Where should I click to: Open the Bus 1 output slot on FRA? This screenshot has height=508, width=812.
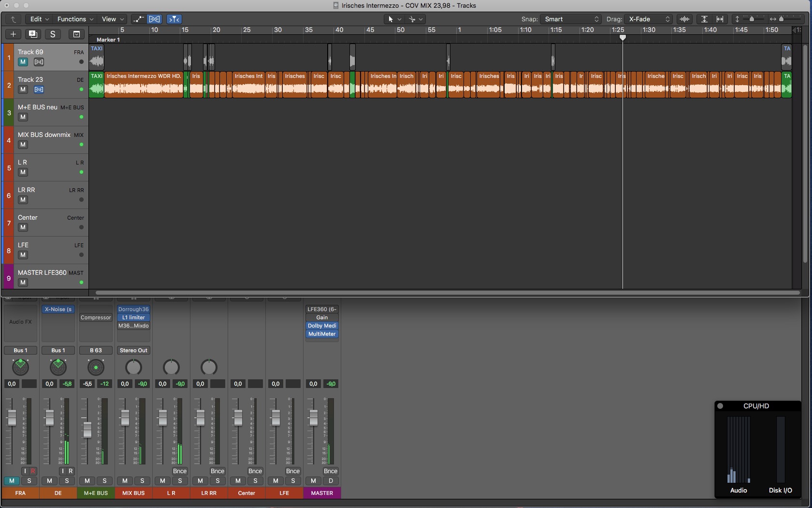(20, 350)
